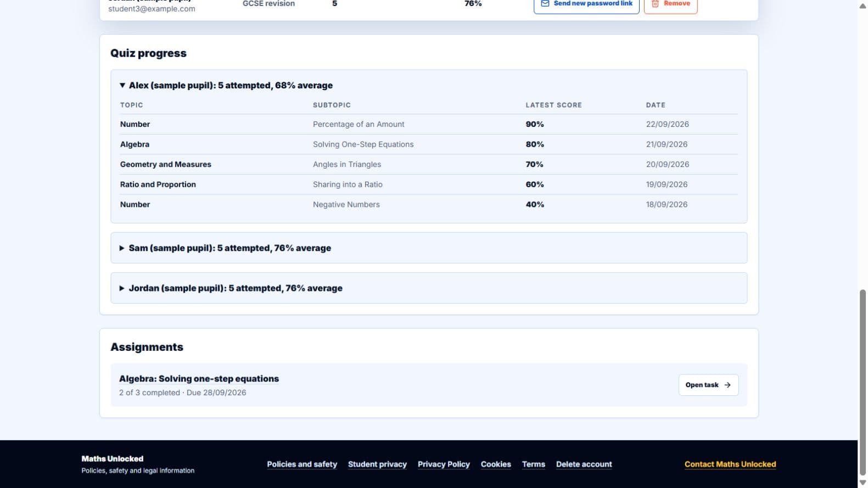Click the page vertical scrollbar thumb
Viewport: 868px width, 488px height.
[863, 382]
